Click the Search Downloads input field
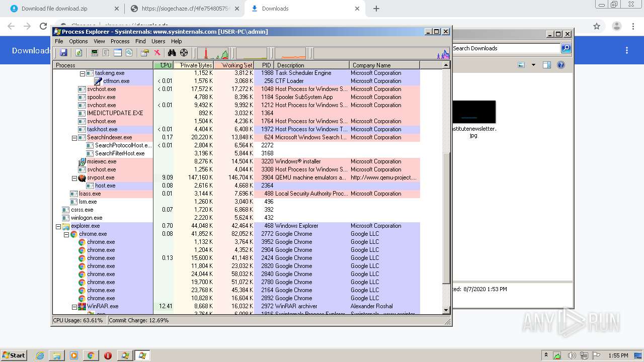This screenshot has width=644, height=362. click(x=506, y=48)
